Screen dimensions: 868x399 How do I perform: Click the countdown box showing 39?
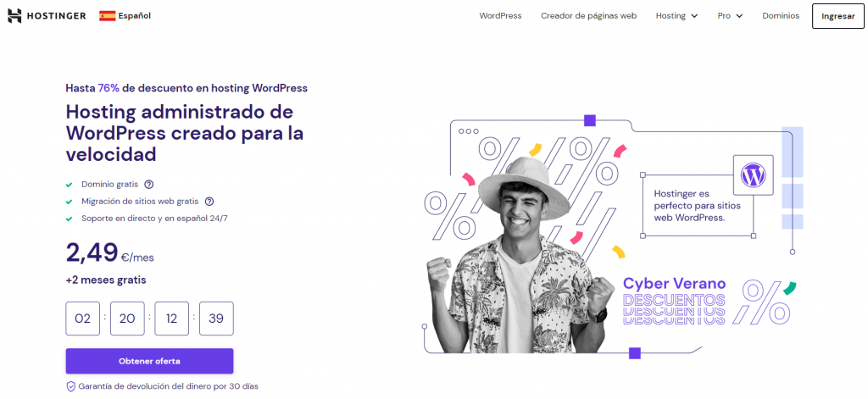pyautogui.click(x=216, y=319)
